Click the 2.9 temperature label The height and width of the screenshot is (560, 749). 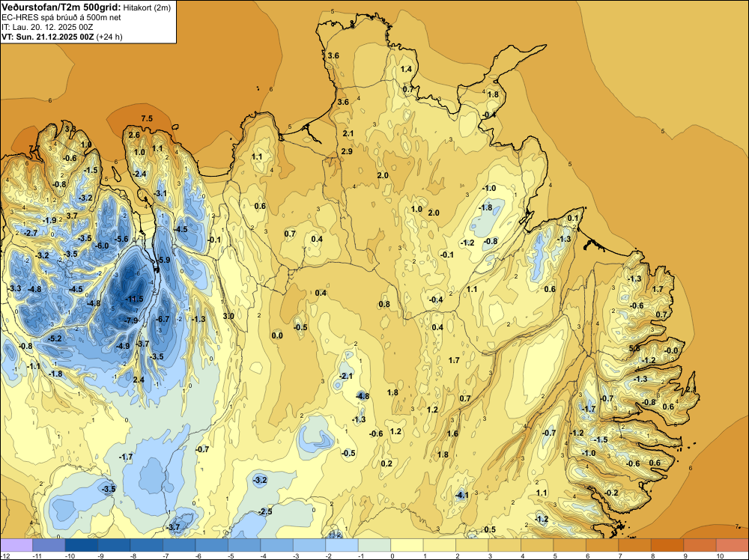347,151
